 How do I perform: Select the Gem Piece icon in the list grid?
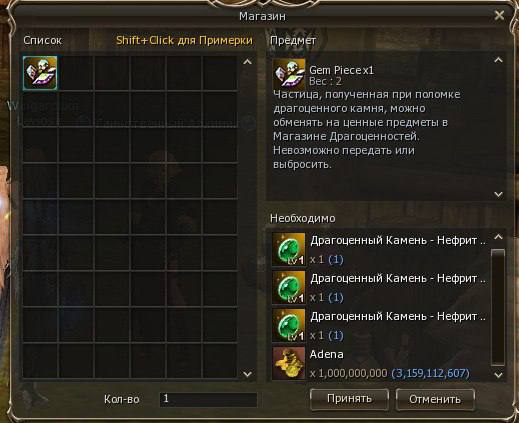coord(40,73)
